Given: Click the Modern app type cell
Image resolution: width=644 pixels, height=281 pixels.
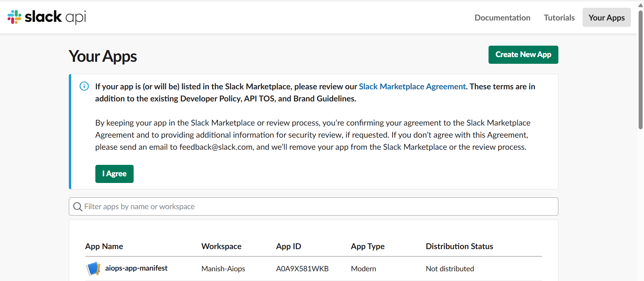Looking at the screenshot, I should pos(363,269).
